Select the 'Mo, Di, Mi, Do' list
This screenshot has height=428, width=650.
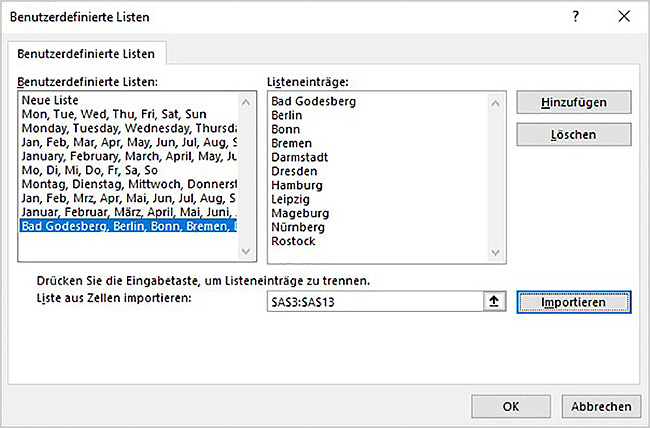point(129,170)
